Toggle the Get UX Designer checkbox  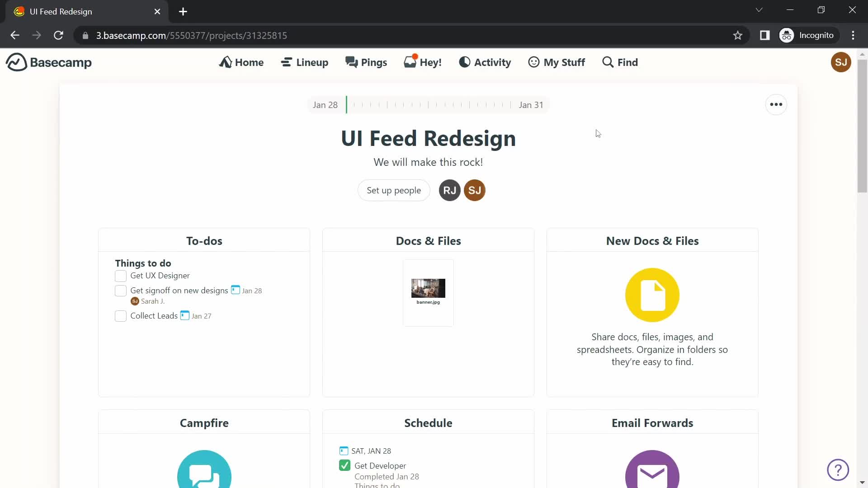(120, 275)
